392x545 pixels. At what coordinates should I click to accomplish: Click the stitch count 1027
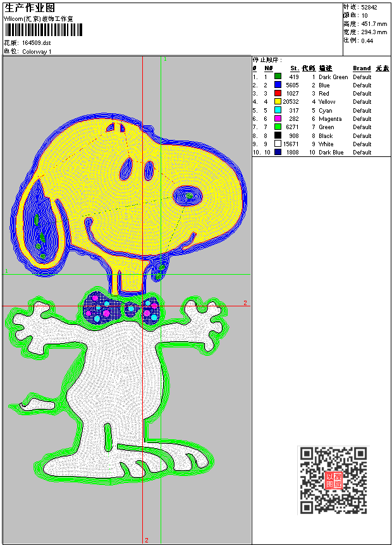292,94
